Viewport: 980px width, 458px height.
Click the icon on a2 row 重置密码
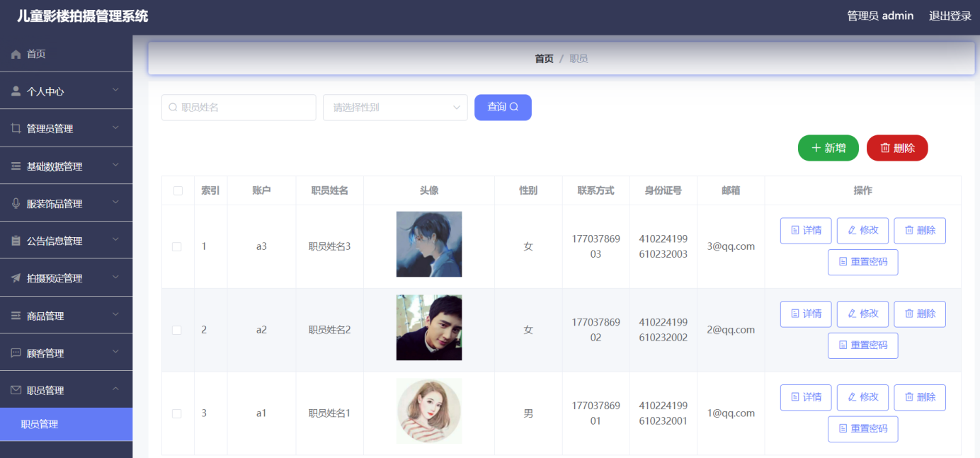tap(843, 345)
